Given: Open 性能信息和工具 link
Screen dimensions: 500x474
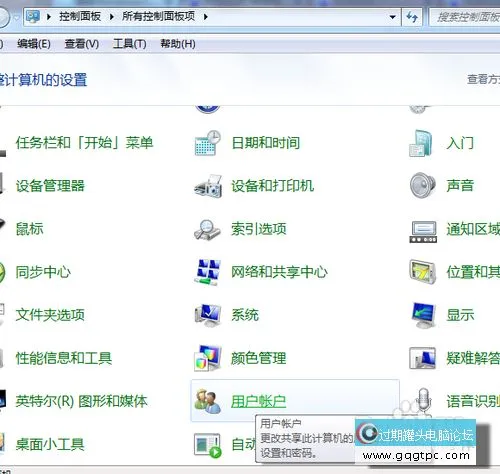Looking at the screenshot, I should [64, 358].
